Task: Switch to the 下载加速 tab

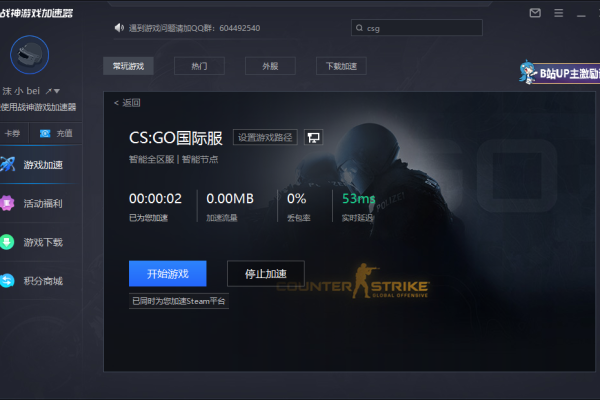Action: coord(341,66)
